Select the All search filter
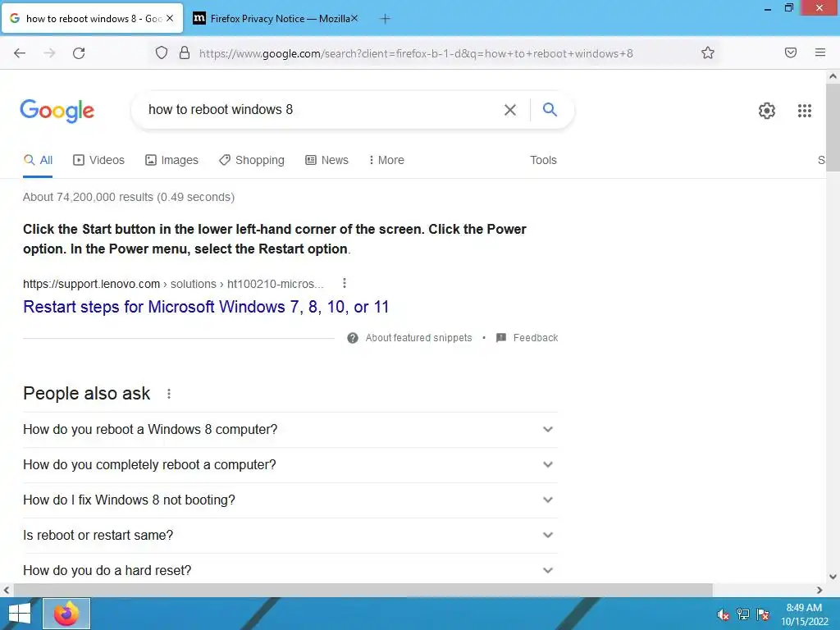 [x=38, y=160]
